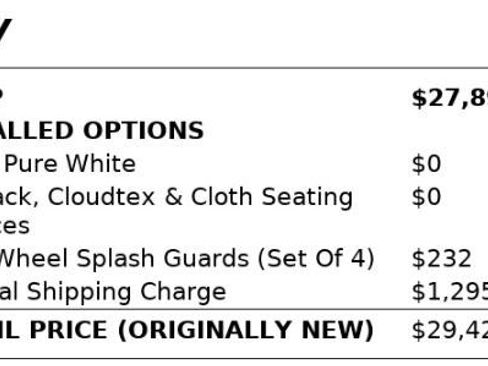Click the $0 price beside Pure White
The width and height of the screenshot is (488, 366).
point(426,164)
